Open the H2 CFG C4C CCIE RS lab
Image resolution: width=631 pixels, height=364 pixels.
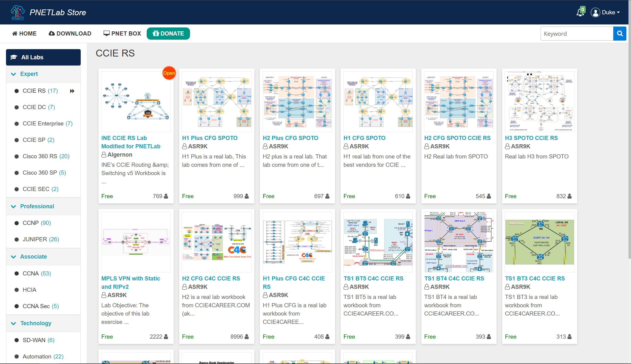tap(211, 278)
